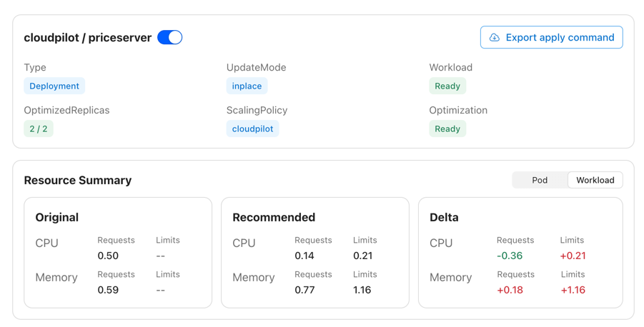Click the Delta Memory limits value +1.16
The width and height of the screenshot is (644, 327).
coord(573,290)
